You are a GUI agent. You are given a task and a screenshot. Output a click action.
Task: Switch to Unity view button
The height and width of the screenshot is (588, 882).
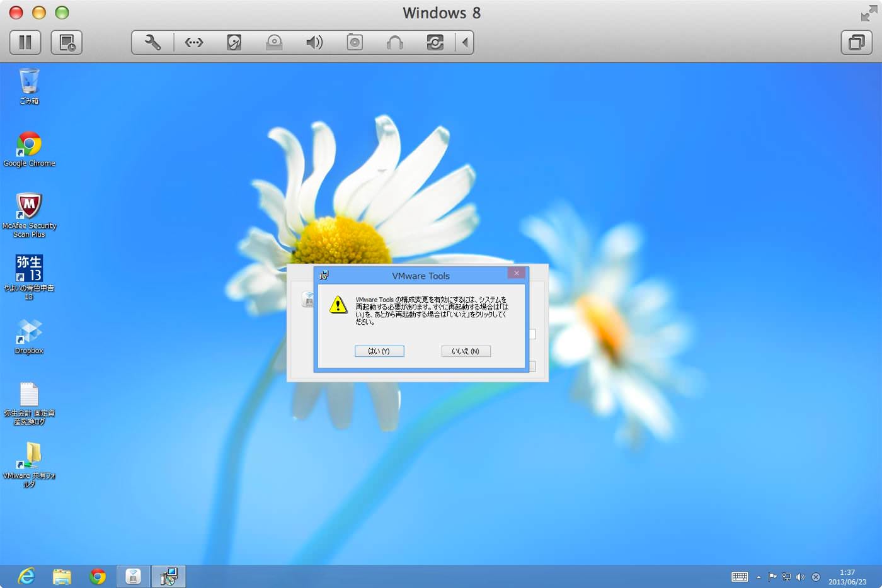[x=857, y=43]
